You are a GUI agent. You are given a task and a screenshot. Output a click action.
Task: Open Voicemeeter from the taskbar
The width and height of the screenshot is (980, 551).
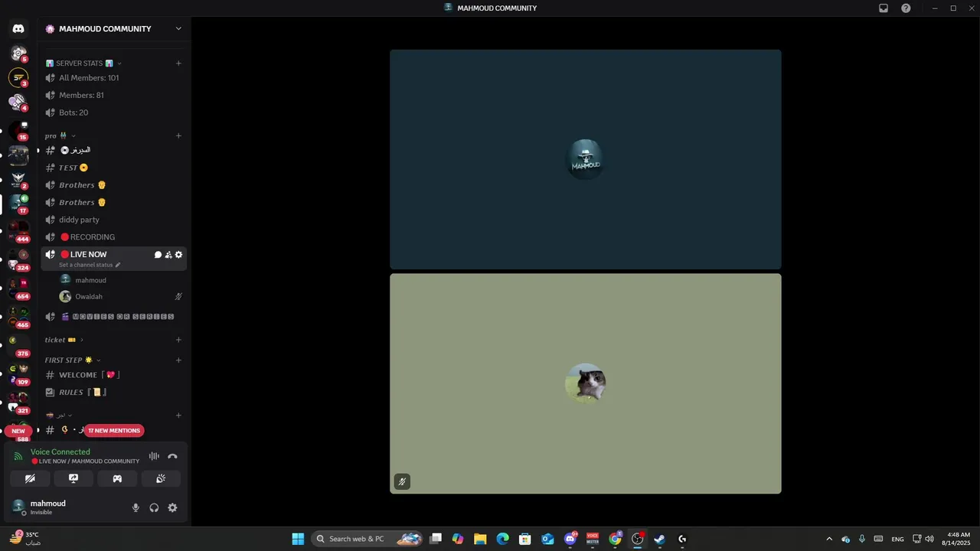[593, 539]
